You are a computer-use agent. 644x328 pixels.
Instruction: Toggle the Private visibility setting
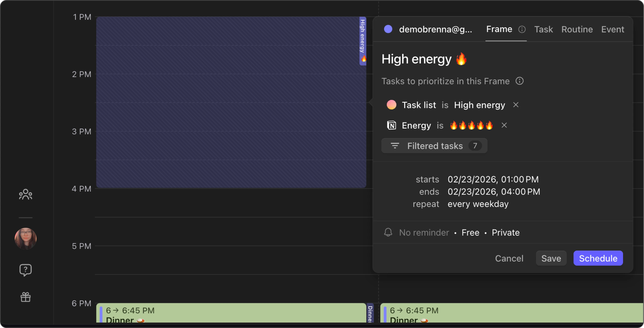point(505,232)
